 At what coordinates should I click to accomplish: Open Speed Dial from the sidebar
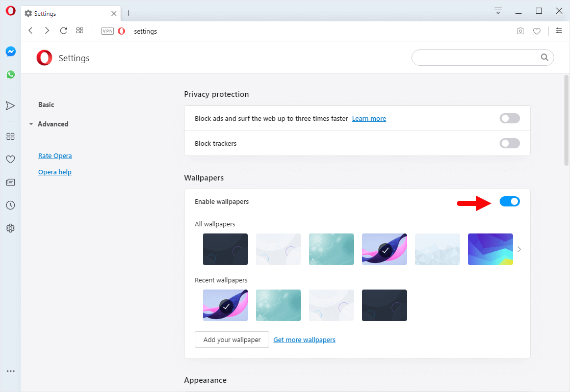coord(11,136)
